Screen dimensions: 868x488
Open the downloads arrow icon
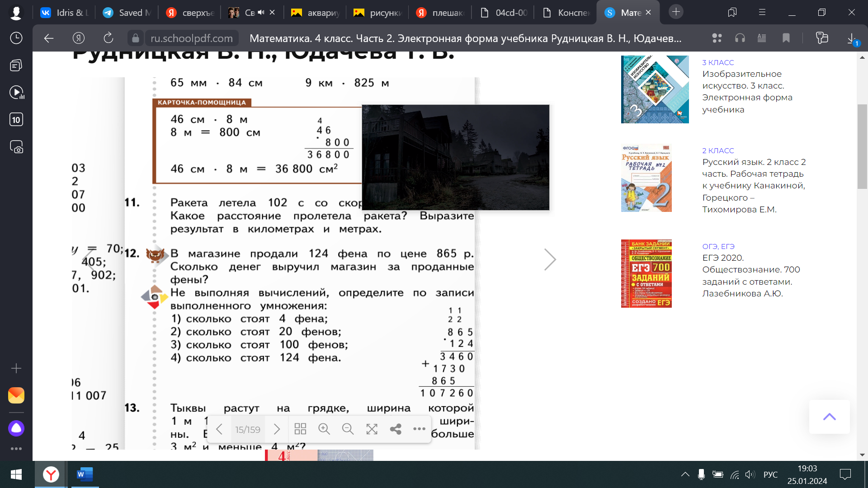[852, 38]
